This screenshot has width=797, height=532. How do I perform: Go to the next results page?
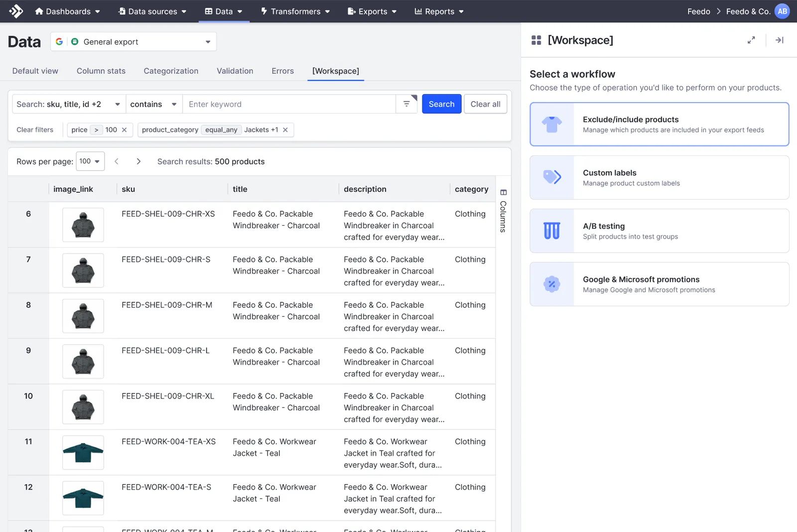138,161
